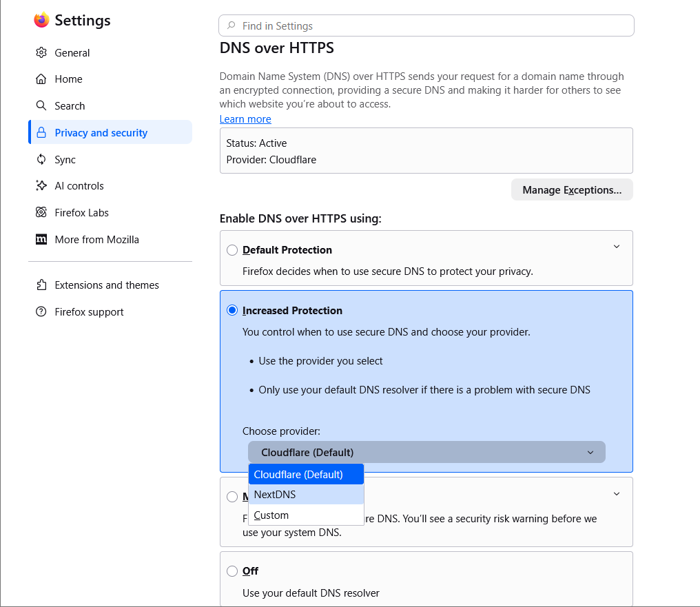700x607 pixels.
Task: Expand details chevron above the Off option
Action: (617, 493)
